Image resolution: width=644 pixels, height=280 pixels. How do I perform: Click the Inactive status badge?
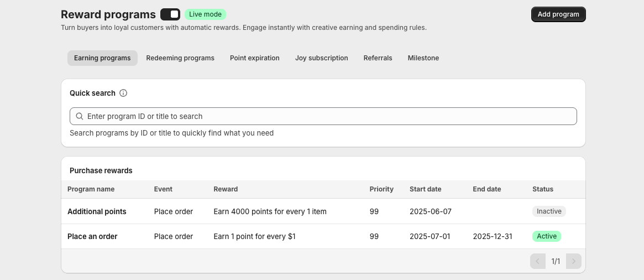point(549,211)
